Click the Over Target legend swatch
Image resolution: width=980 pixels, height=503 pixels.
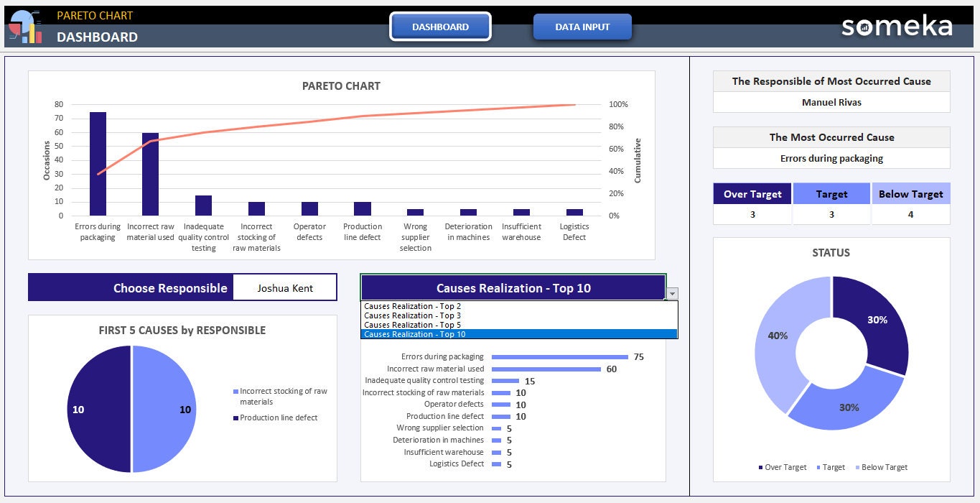760,468
